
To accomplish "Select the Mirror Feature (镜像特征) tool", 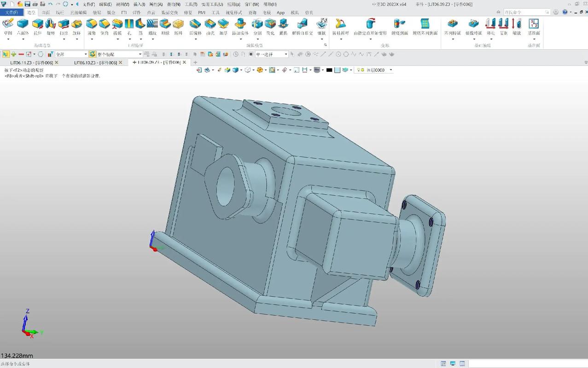I will tap(473, 28).
